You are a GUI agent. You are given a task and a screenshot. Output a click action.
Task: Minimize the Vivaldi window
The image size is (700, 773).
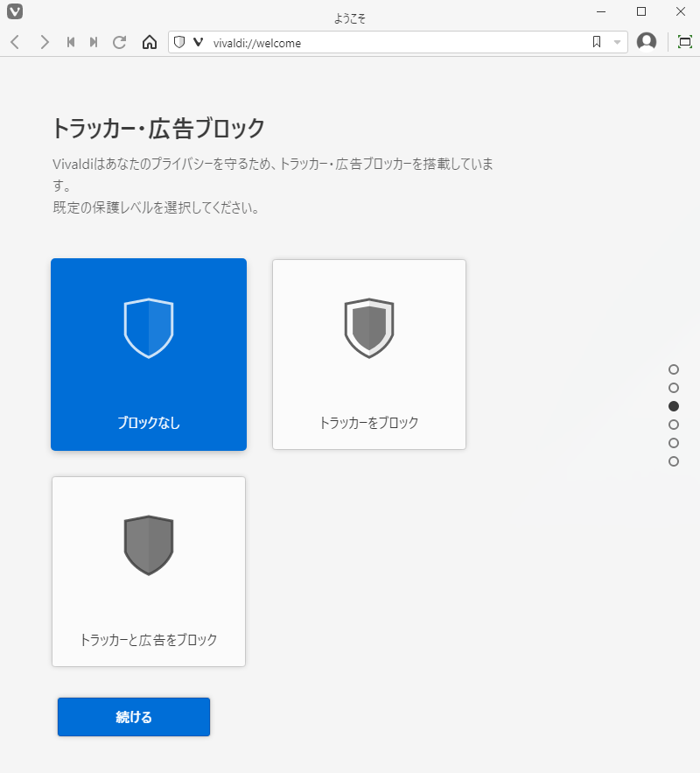tap(601, 11)
